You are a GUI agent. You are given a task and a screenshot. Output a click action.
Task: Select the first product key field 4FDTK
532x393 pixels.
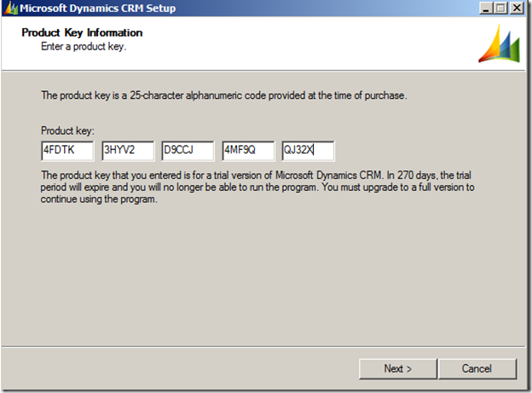67,150
